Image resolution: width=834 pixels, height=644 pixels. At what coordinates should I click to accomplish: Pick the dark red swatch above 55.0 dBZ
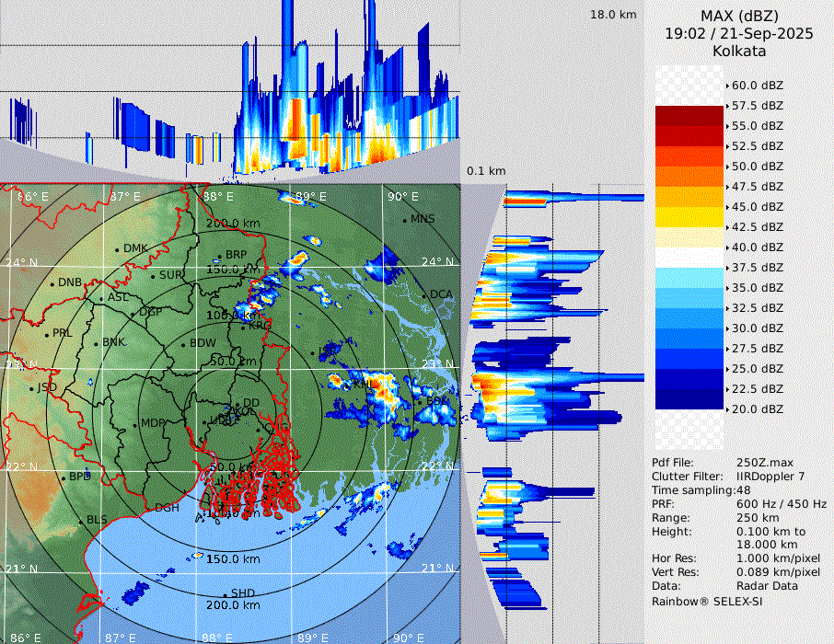click(x=690, y=115)
